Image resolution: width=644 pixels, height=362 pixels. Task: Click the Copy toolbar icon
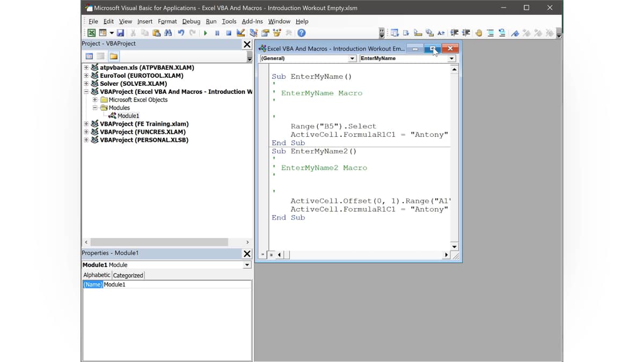[145, 33]
